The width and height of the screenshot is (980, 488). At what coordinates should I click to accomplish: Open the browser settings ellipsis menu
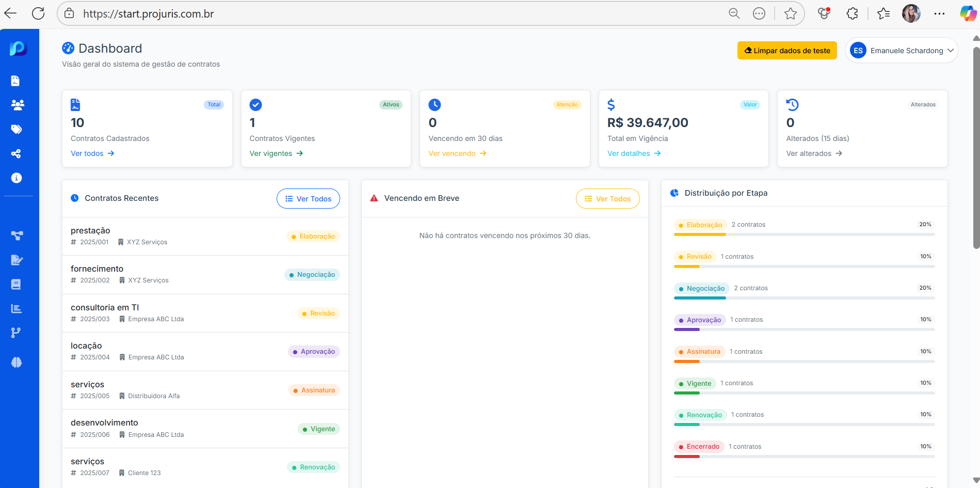point(939,13)
